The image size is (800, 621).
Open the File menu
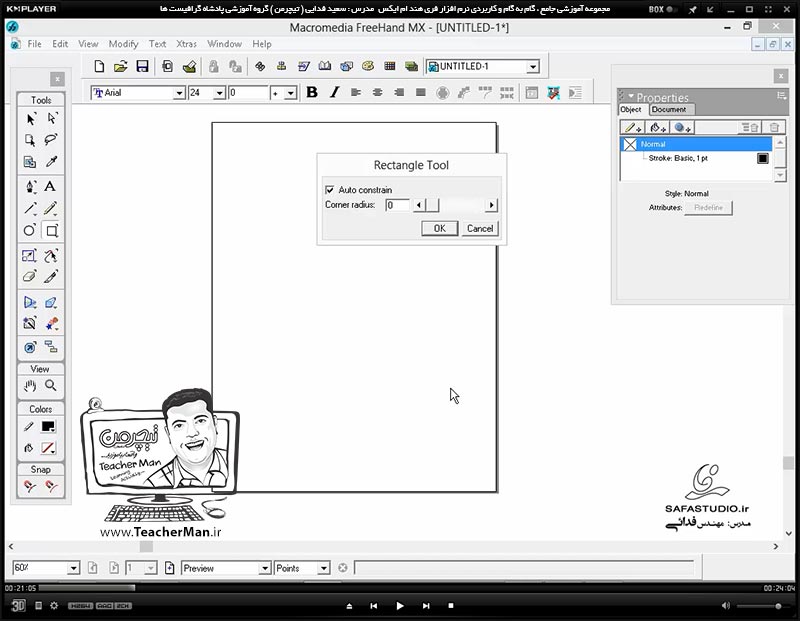(x=34, y=44)
